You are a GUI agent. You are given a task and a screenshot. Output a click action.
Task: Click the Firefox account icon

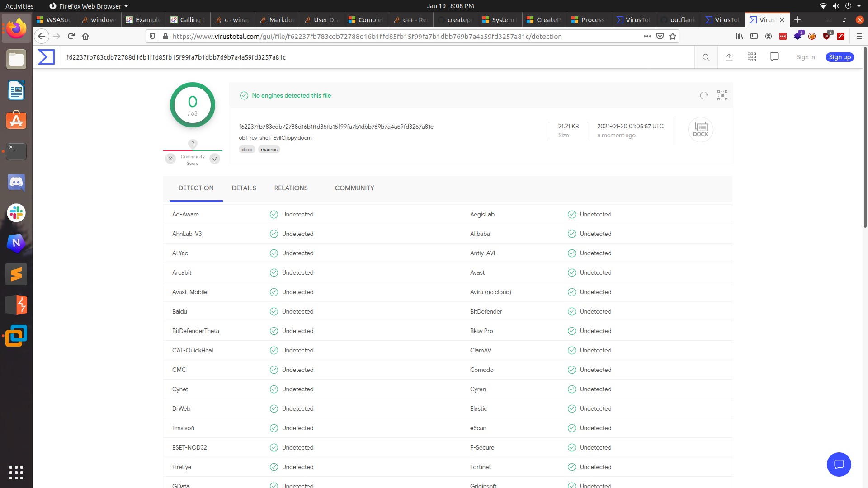pyautogui.click(x=769, y=36)
